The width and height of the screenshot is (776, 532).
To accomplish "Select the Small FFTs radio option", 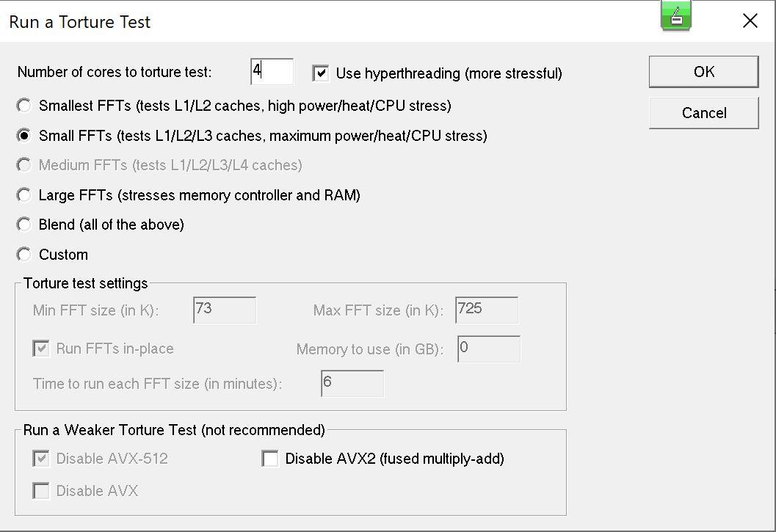I will point(25,136).
